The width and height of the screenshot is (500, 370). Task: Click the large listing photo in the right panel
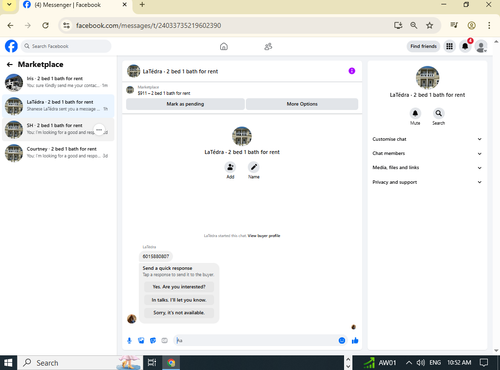point(428,78)
